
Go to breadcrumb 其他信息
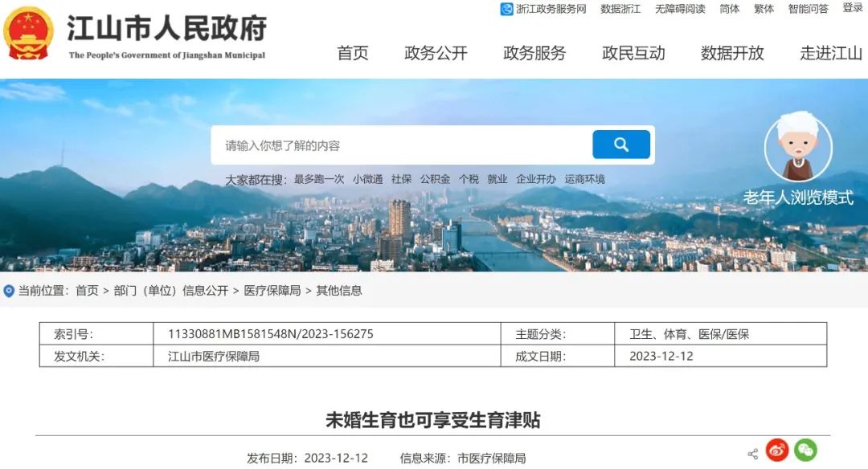339,291
